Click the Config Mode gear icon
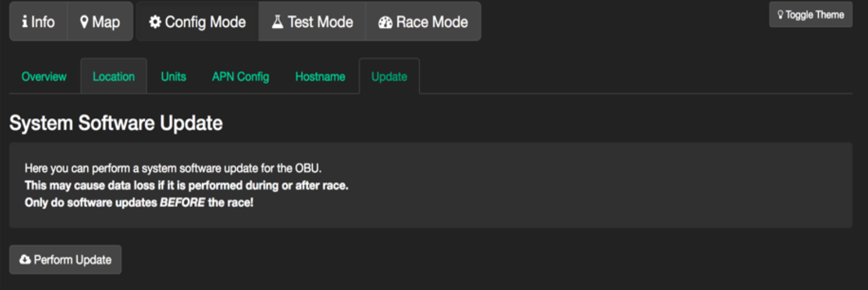 [155, 22]
